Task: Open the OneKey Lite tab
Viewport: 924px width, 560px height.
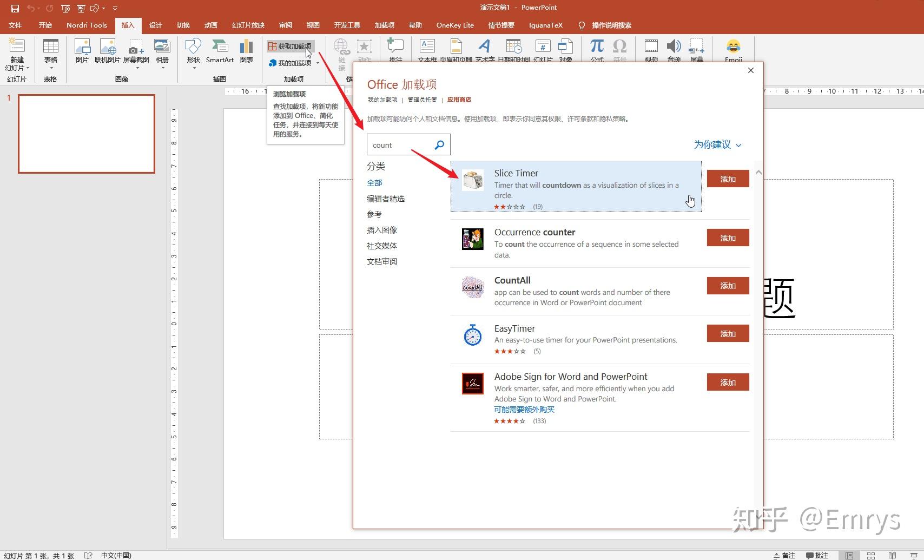Action: (455, 25)
